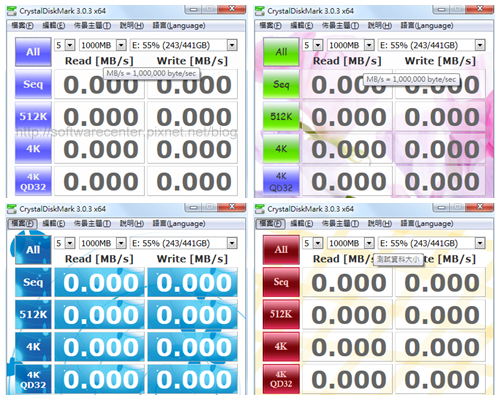
Task: Run all tests with red All button
Action: [281, 250]
